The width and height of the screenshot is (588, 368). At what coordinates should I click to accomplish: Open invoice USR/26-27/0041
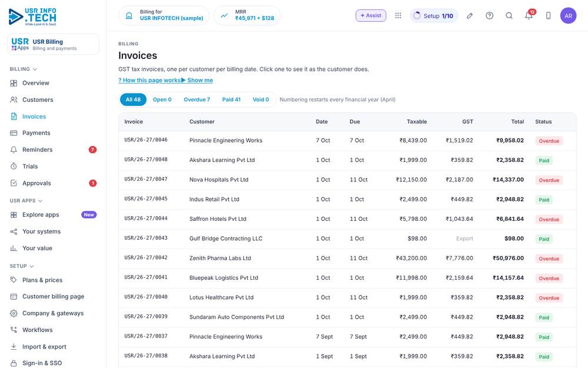coord(146,277)
